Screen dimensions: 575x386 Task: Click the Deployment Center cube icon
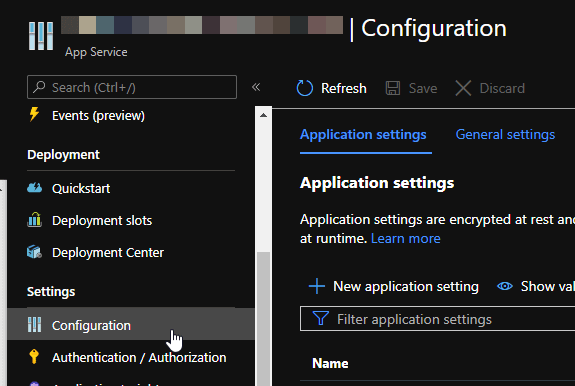(34, 252)
